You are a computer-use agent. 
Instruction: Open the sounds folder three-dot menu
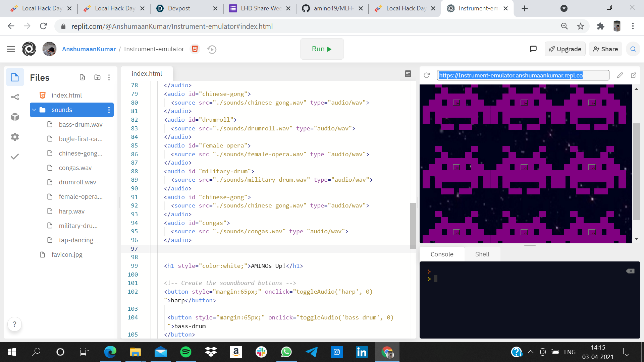[x=109, y=110]
